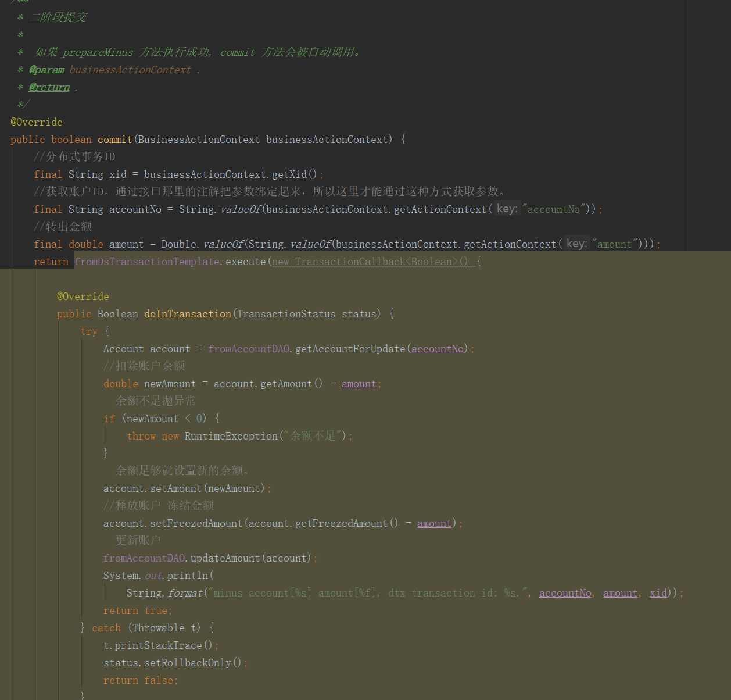Screen dimensions: 731x700
Task: Click the comment //释放账户 冻结金额
Action: tap(159, 505)
